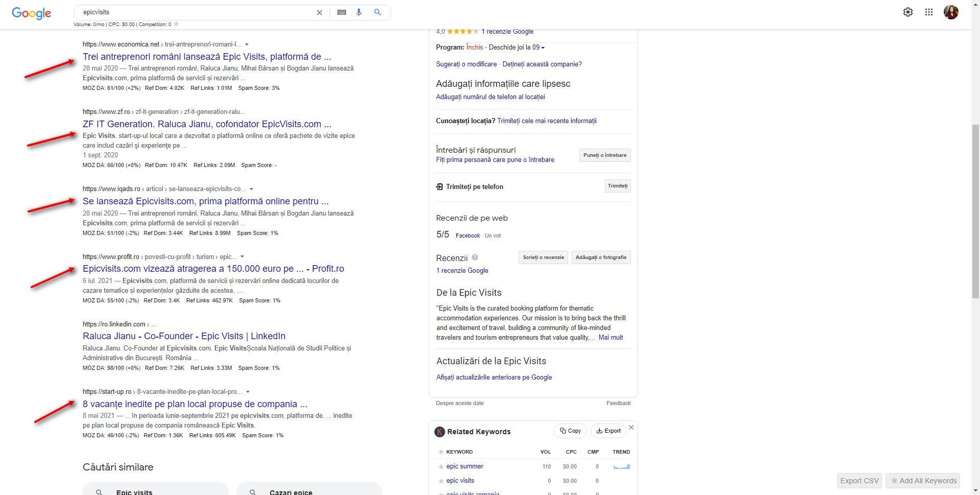Star the 'epic summer' keyword
Screen dimensions: 980x495
click(x=441, y=466)
